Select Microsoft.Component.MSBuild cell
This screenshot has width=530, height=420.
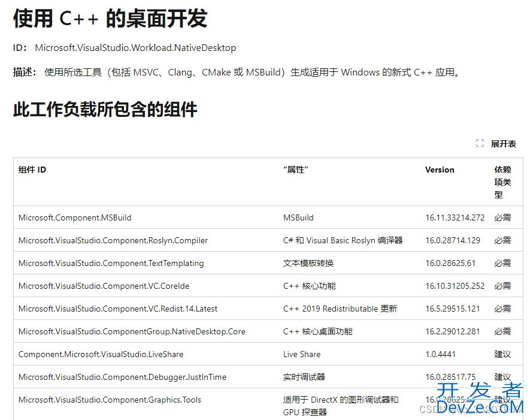click(x=75, y=217)
